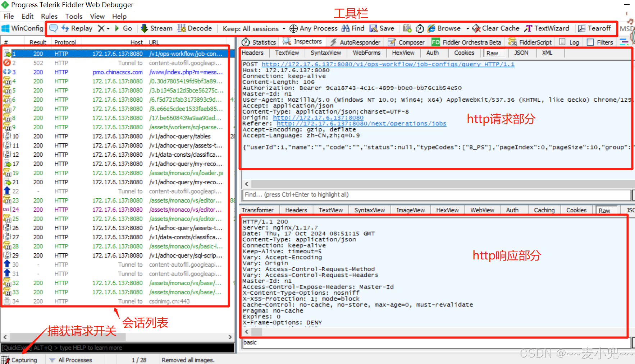Viewport: 635px width, 364px height.
Task: Replay the selected session
Action: [x=77, y=28]
